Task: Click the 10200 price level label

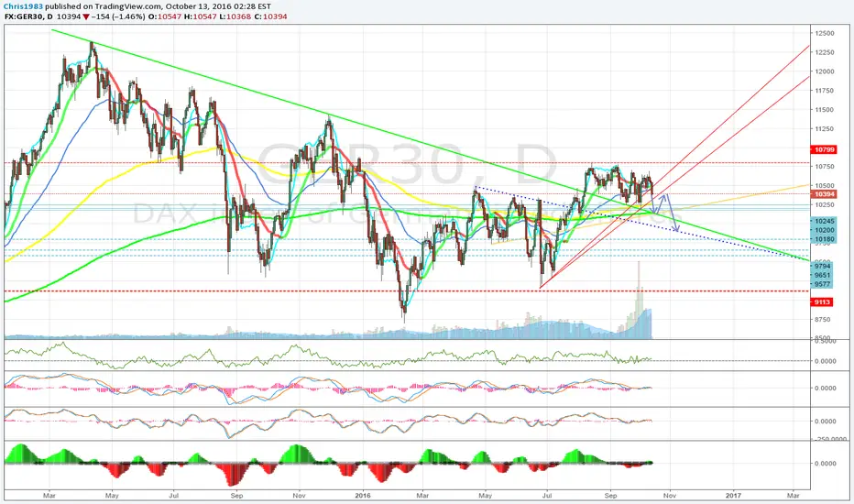Action: coord(825,230)
